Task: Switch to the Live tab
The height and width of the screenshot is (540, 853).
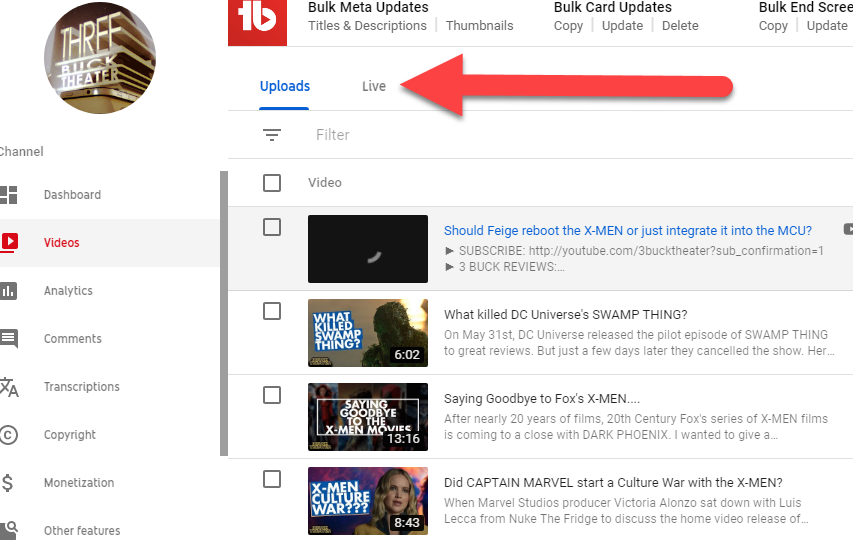Action: [x=374, y=86]
